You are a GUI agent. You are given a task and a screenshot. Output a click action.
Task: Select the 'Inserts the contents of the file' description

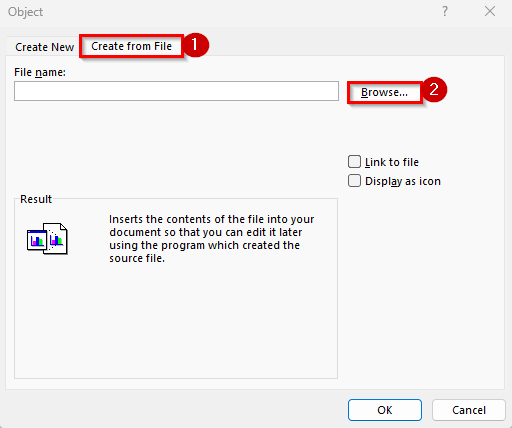212,239
